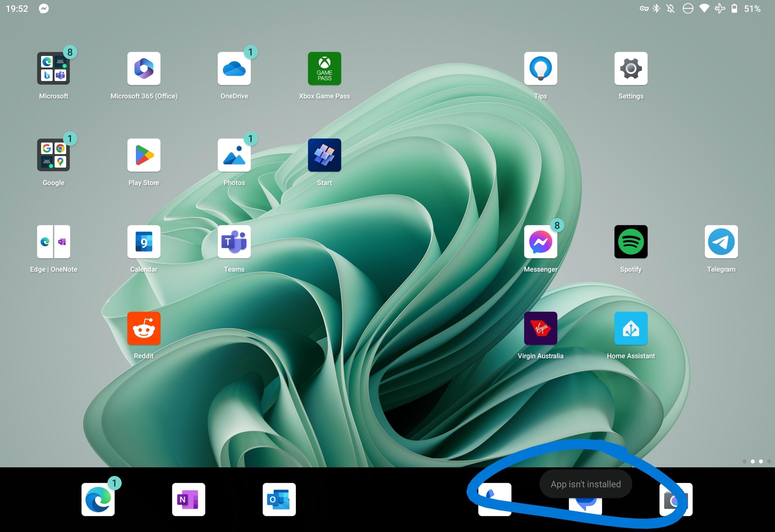Tap the Messenger notification icon in status bar
Image resolution: width=775 pixels, height=532 pixels.
click(x=44, y=9)
